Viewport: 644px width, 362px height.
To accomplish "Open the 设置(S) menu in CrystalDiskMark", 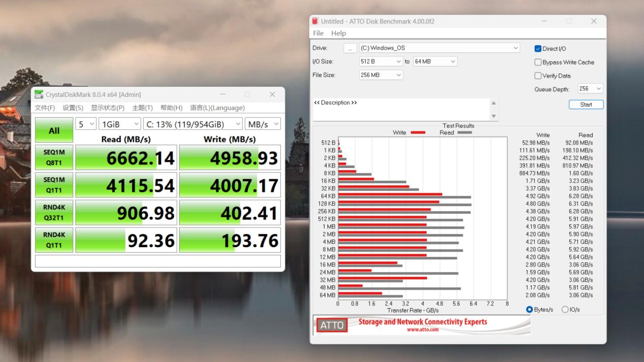I will [73, 108].
